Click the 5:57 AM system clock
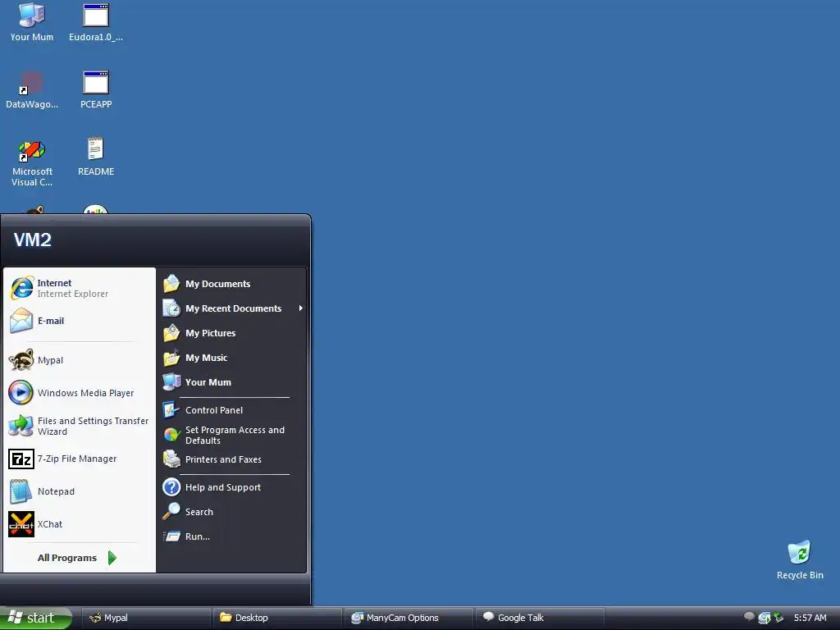The height and width of the screenshot is (630, 840). [810, 618]
